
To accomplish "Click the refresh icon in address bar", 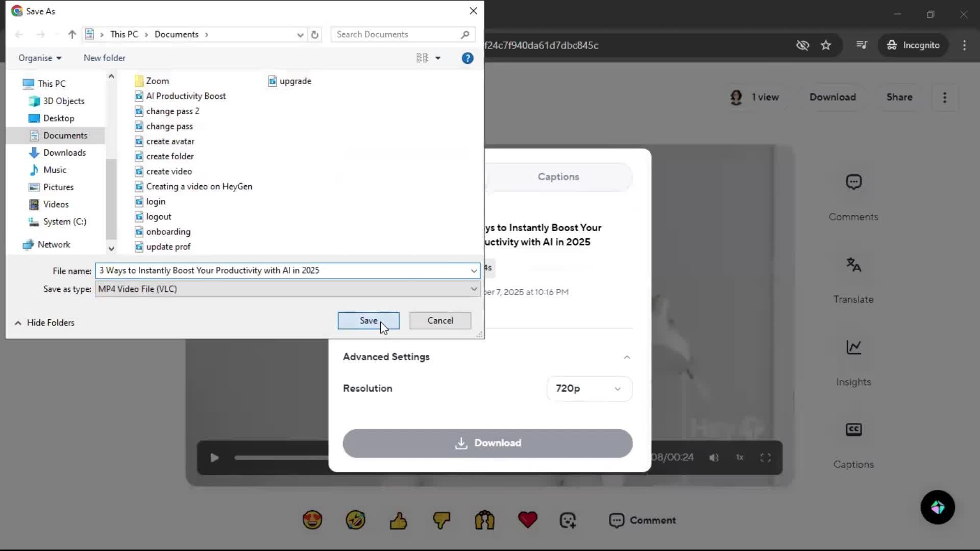I will coord(315,35).
